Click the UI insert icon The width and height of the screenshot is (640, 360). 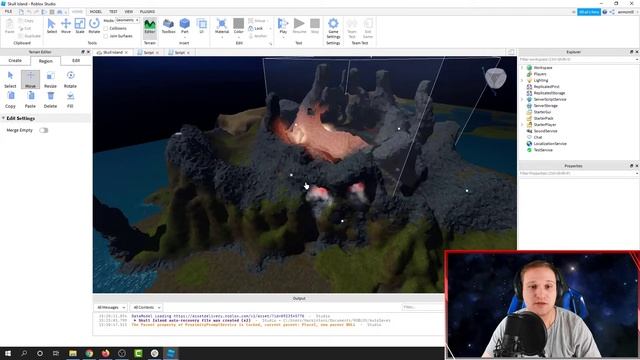pyautogui.click(x=202, y=26)
